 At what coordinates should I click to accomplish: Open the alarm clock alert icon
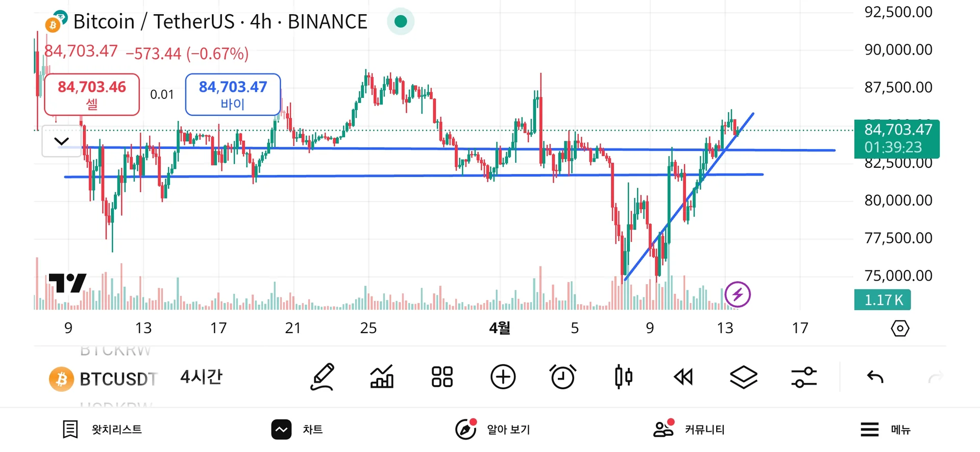(x=563, y=378)
